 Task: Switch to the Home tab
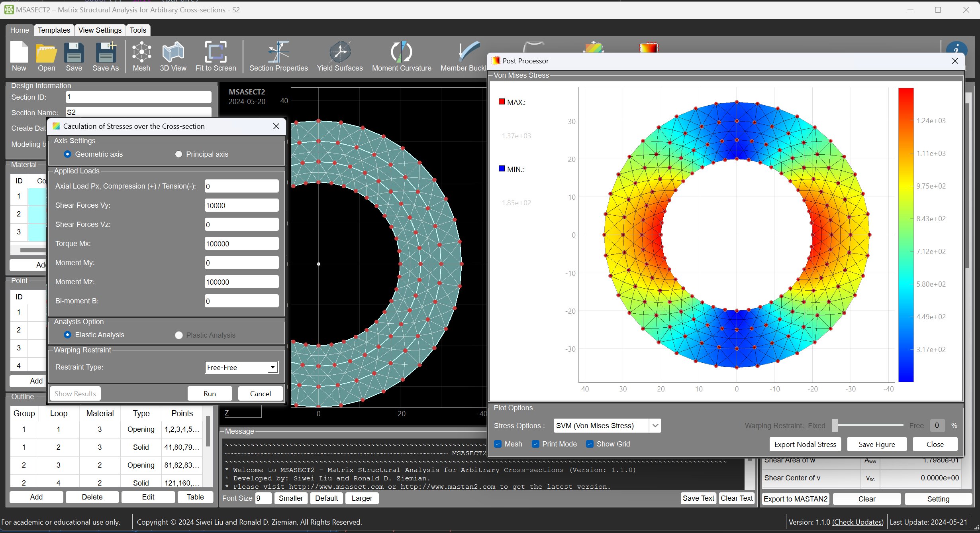point(20,30)
